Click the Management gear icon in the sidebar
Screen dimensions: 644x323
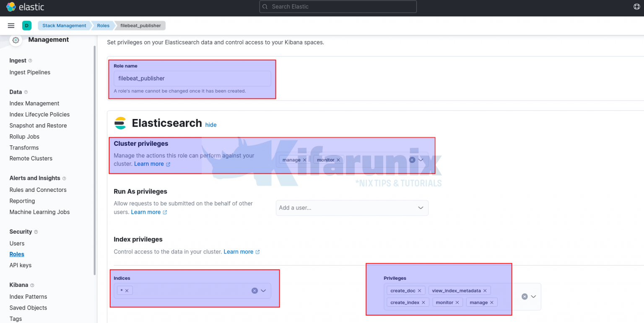tap(15, 40)
